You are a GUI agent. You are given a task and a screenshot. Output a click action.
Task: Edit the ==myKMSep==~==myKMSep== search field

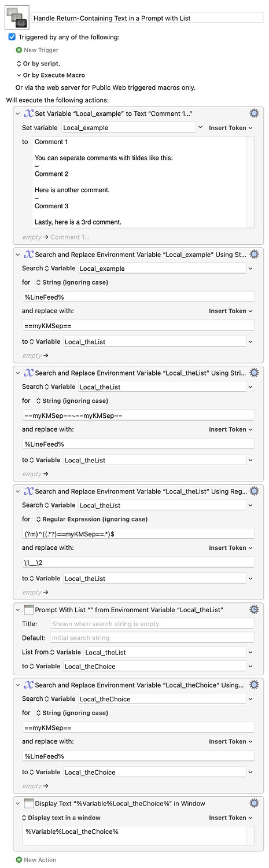[x=138, y=415]
